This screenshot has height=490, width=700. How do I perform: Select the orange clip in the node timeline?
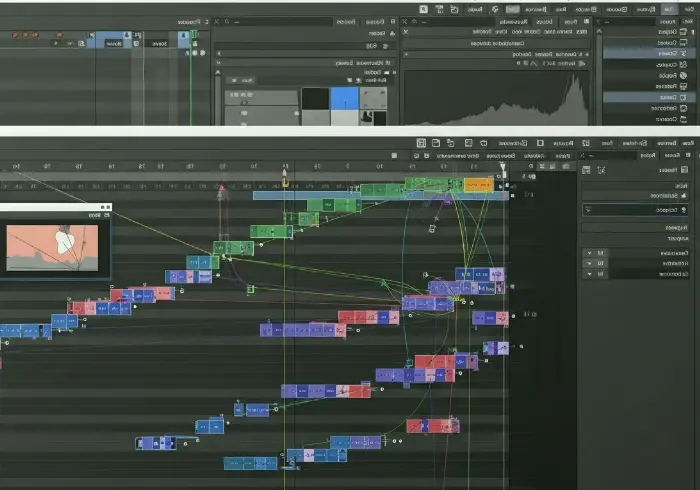coord(479,184)
